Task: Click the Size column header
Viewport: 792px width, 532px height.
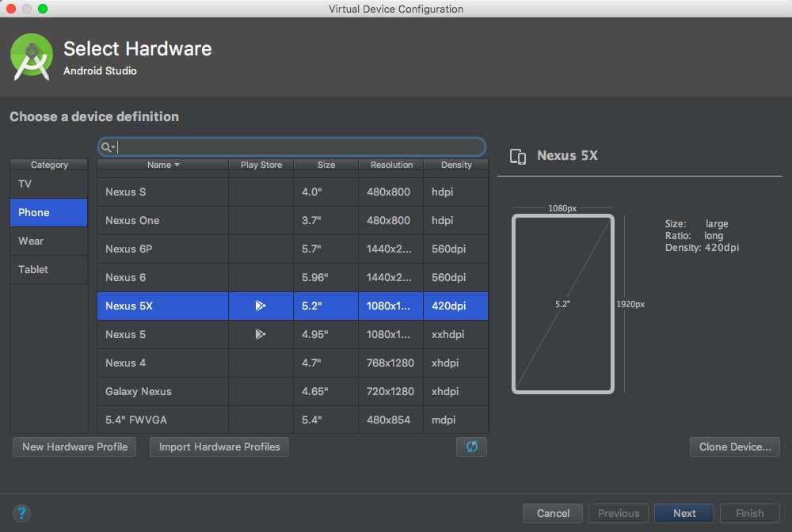Action: pos(326,165)
